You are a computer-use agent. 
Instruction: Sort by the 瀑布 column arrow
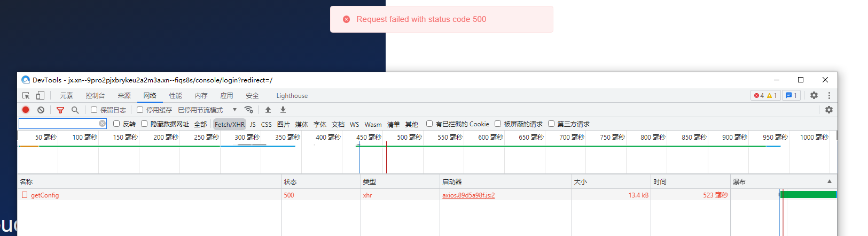click(x=830, y=181)
